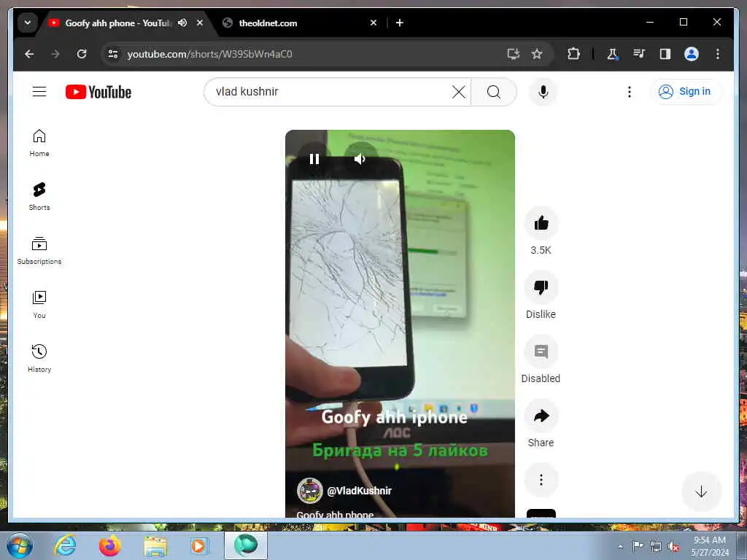Toggle the browser side panel
Screen dimensions: 747x560
[x=665, y=54]
